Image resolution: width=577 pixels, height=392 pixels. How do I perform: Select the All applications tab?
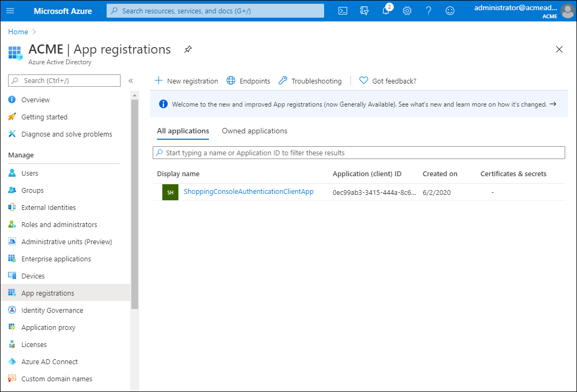183,131
